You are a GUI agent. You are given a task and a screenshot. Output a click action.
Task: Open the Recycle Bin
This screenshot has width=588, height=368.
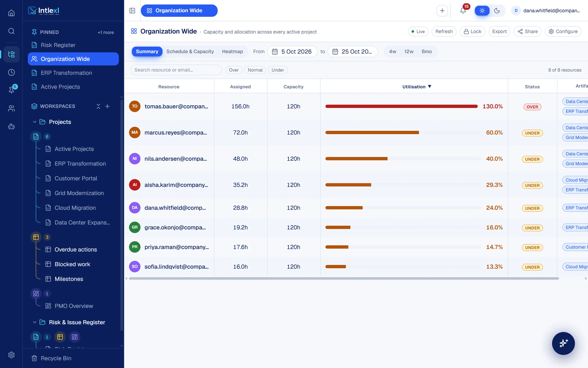[51, 358]
